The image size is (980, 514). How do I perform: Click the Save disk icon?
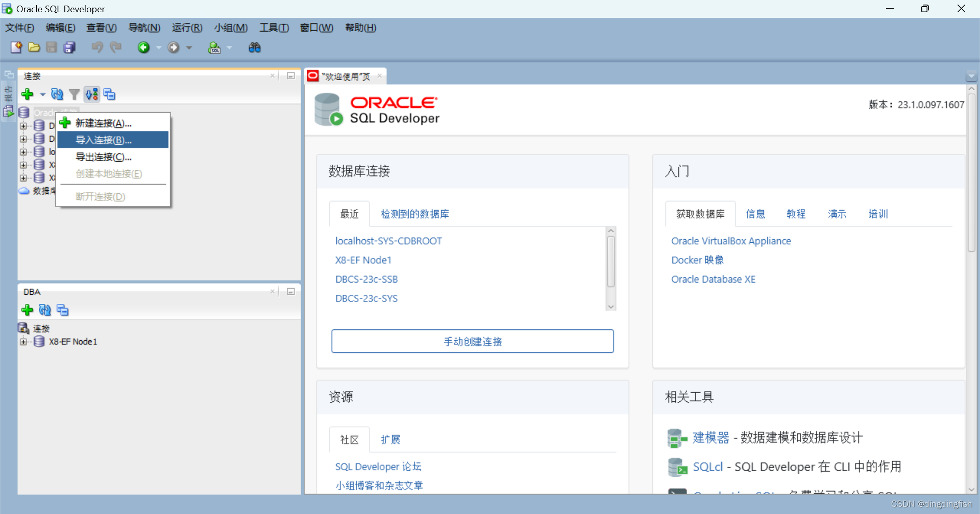pyautogui.click(x=52, y=47)
